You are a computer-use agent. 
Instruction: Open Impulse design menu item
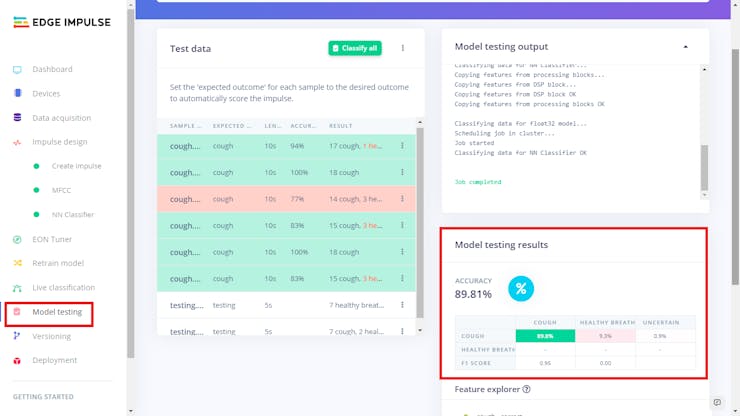tap(59, 142)
